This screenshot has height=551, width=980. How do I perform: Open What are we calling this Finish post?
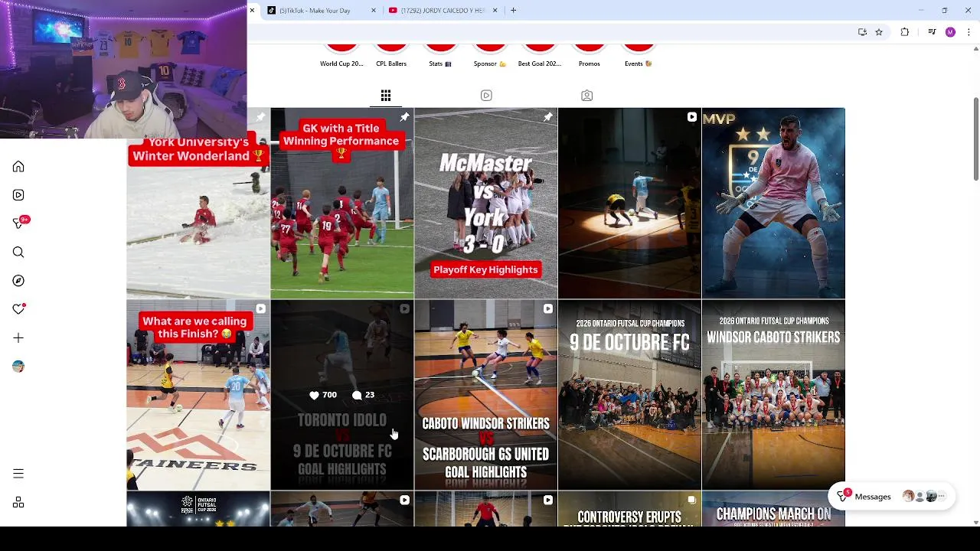(198, 395)
